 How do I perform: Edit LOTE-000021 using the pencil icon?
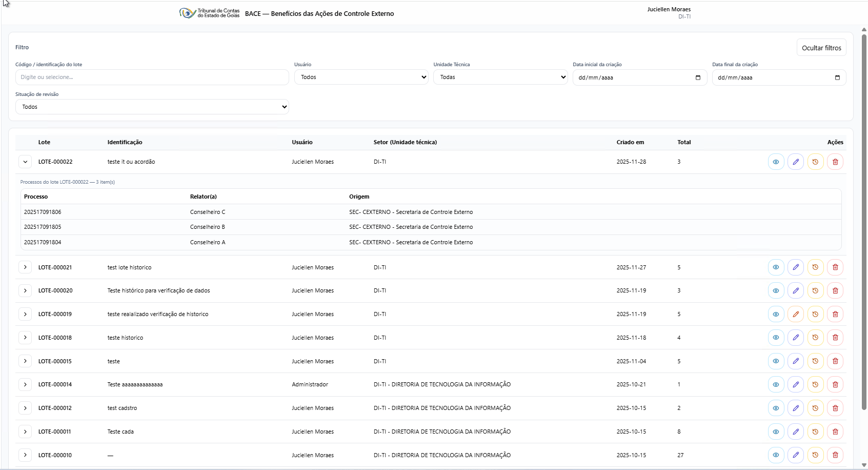795,267
